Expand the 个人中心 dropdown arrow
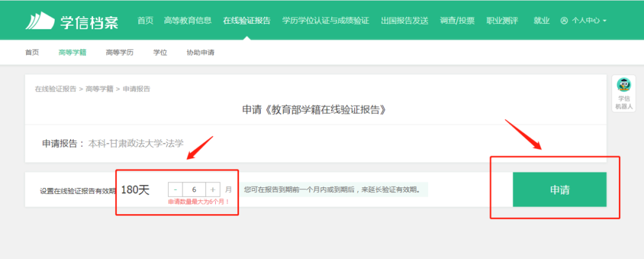The image size is (644, 259). click(x=605, y=21)
